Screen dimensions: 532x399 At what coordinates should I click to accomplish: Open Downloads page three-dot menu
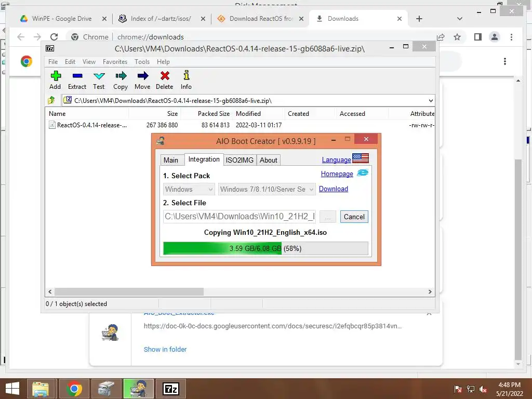click(505, 61)
